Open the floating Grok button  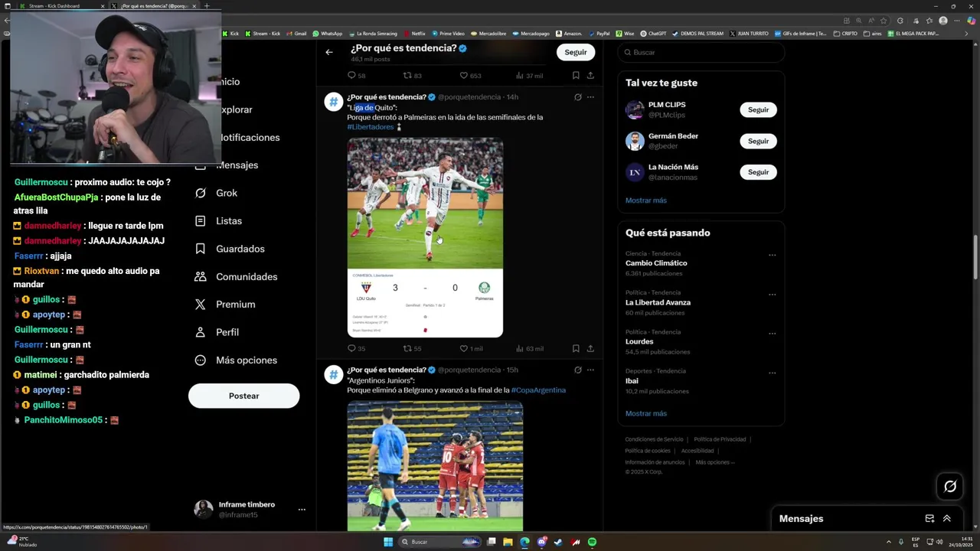click(950, 486)
